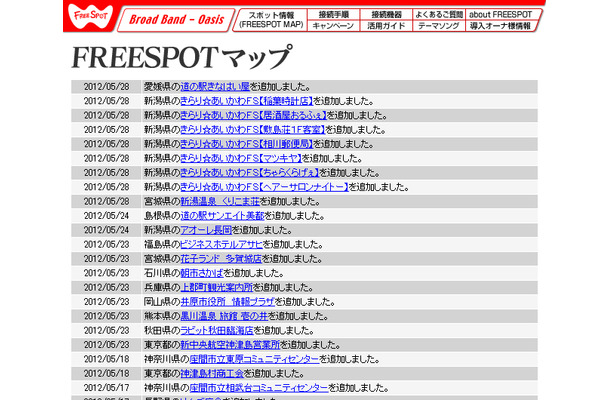The height and width of the screenshot is (400, 610).
Task: Click the FREE SPOT logo
Action: (x=91, y=16)
